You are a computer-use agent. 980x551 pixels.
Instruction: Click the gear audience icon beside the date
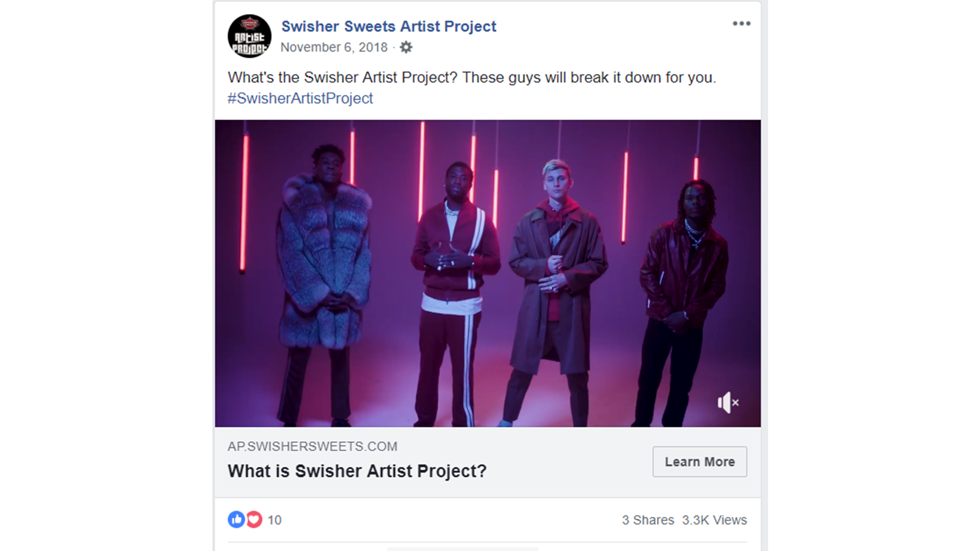406,47
